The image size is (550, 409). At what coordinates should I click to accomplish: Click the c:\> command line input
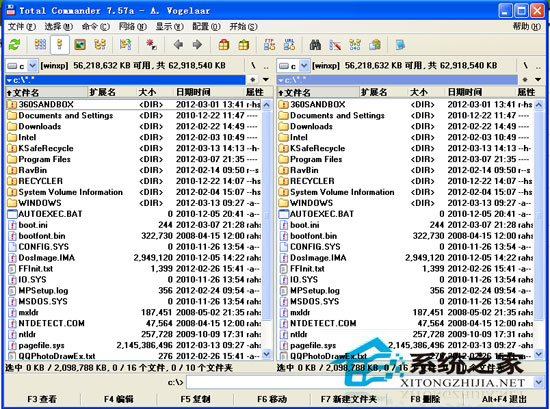[x=360, y=382]
